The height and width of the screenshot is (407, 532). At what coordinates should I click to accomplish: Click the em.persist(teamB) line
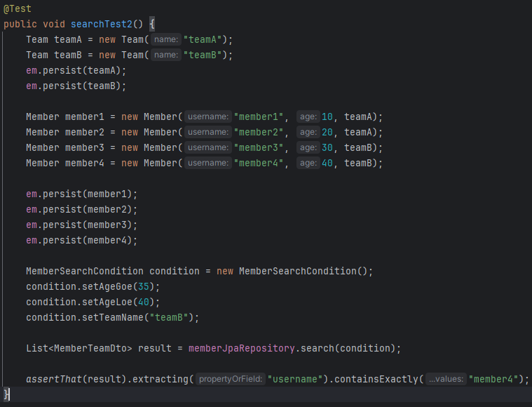coord(76,86)
